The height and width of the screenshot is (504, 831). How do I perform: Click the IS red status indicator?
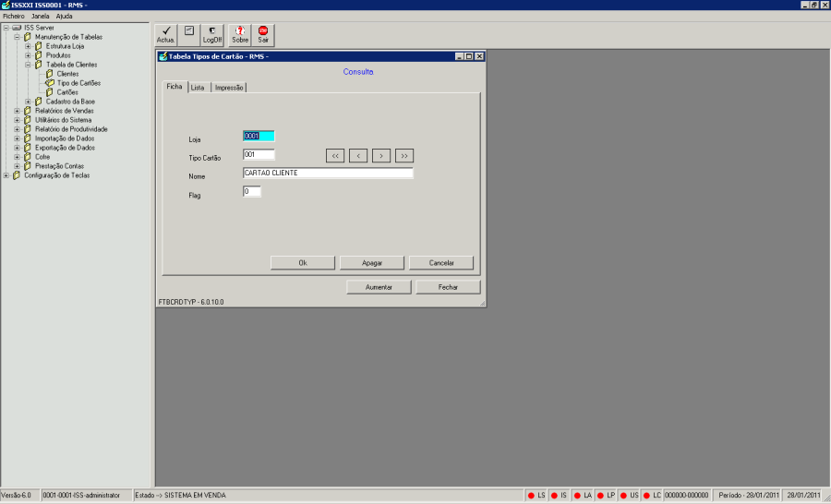(554, 496)
